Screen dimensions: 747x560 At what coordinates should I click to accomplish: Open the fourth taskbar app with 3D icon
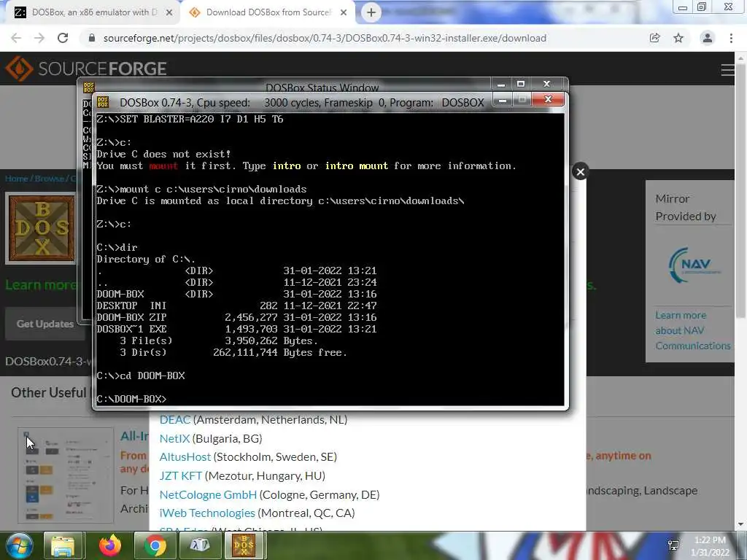pyautogui.click(x=200, y=545)
